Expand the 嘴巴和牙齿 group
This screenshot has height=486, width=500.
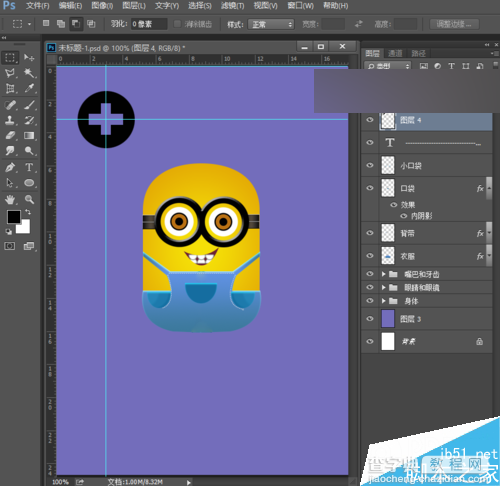(x=384, y=274)
